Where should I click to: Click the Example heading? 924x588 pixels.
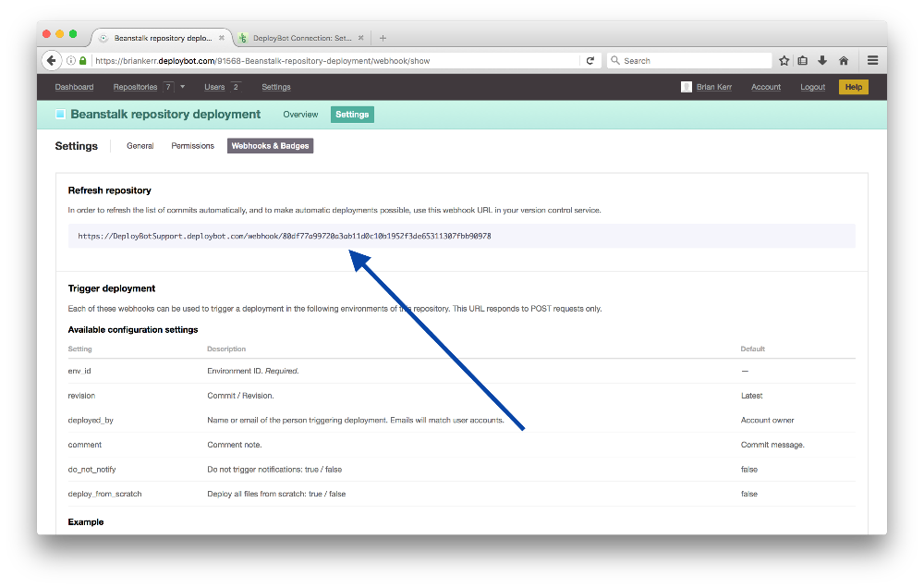tap(85, 522)
